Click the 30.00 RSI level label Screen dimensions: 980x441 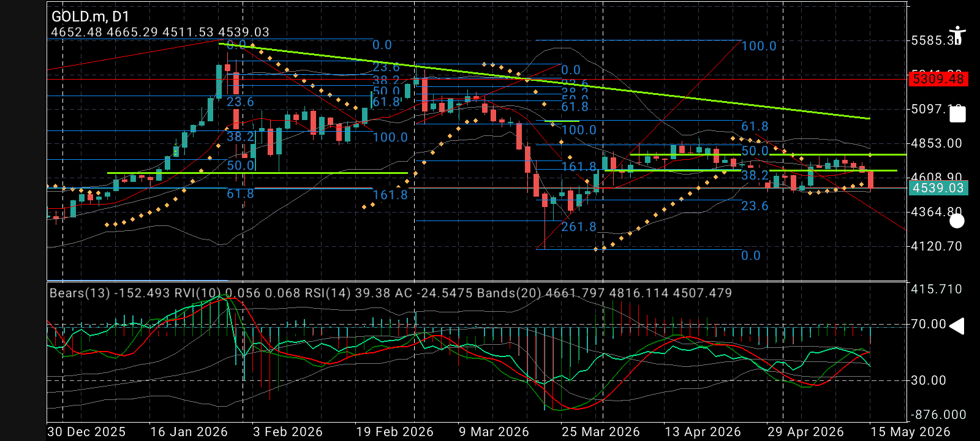click(x=929, y=380)
